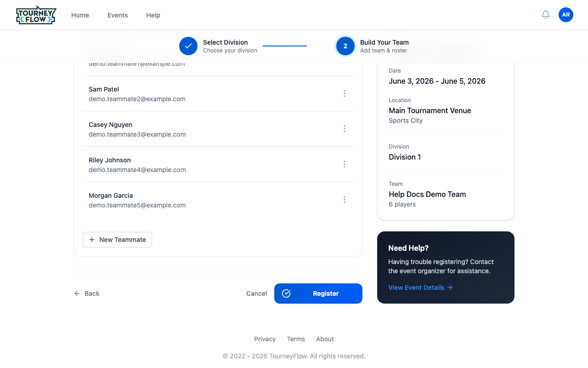
Task: Open the notifications bell
Action: click(546, 15)
